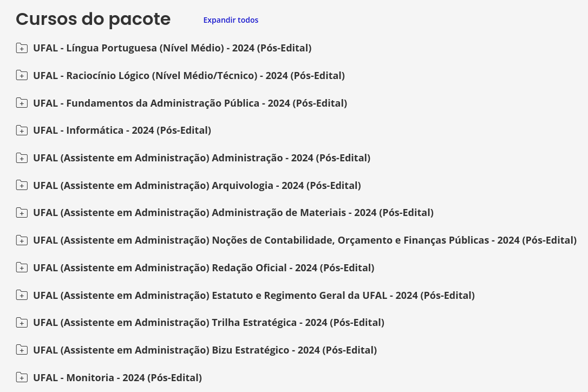Viewport: 588px width, 392px height.
Task: Expand folder icon for Bizu Estratégico course
Action: [x=22, y=350]
